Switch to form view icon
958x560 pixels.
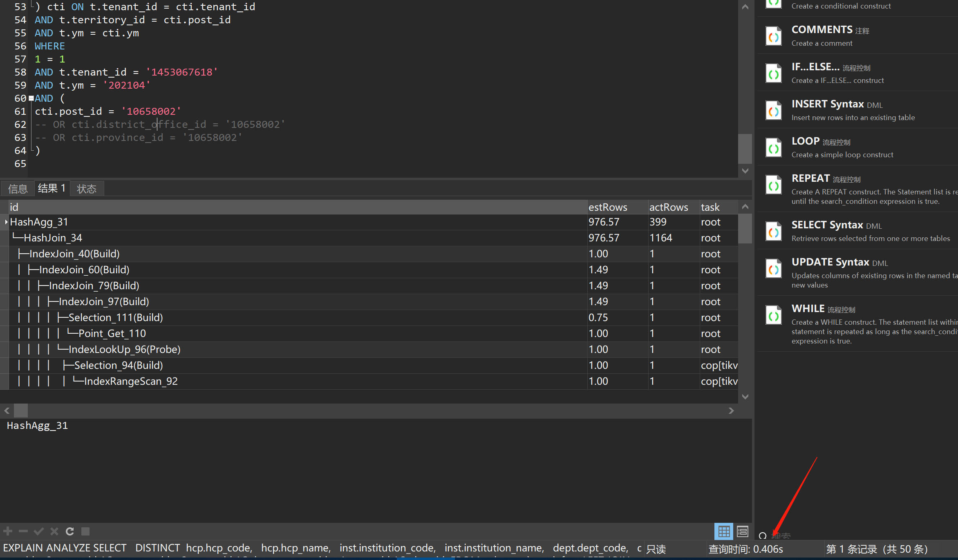[742, 531]
